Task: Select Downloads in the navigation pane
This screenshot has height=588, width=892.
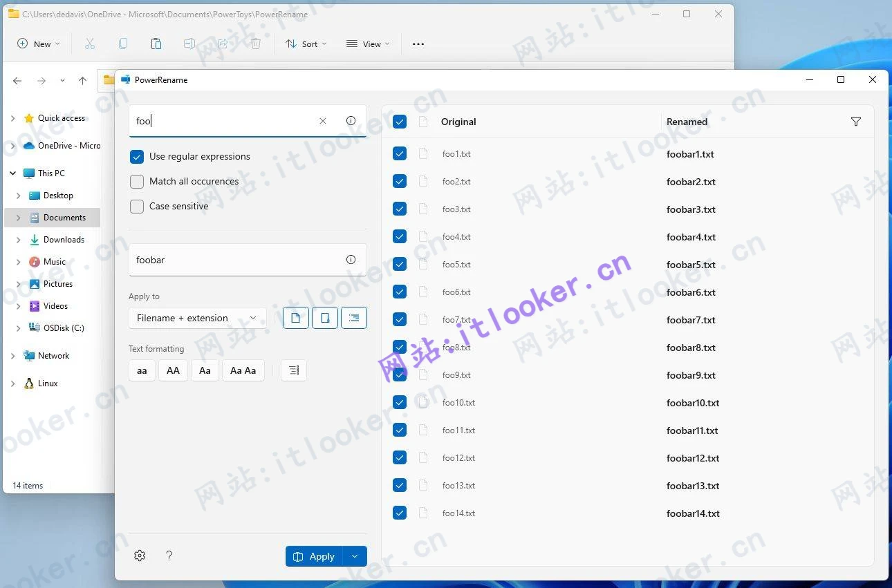Action: coord(64,240)
